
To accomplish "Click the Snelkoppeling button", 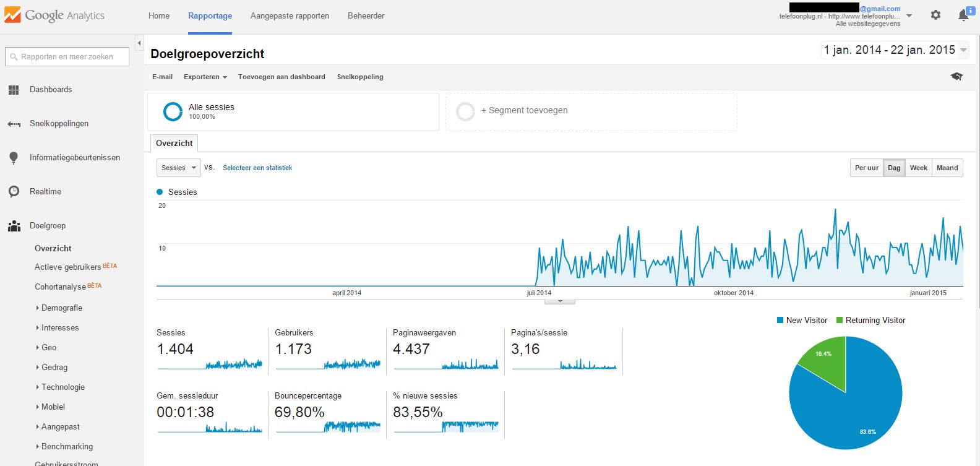I will [360, 77].
